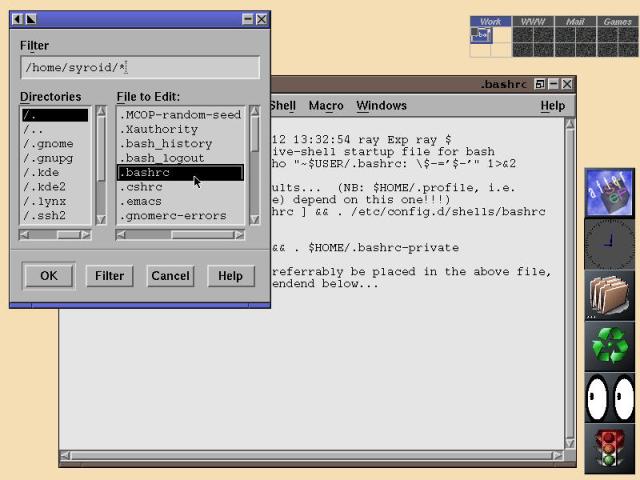Image resolution: width=640 pixels, height=480 pixels.
Task: Click the Directories list up scroll arrow
Action: (101, 111)
